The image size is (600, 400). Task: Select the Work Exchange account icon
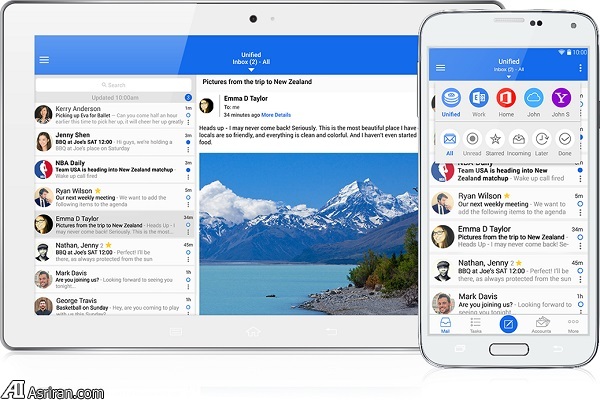(479, 99)
